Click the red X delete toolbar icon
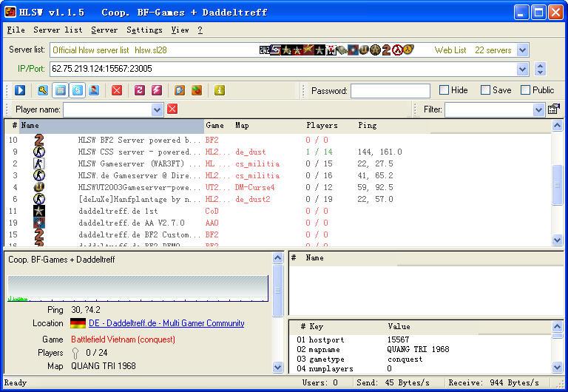The height and width of the screenshot is (392, 568). pyautogui.click(x=117, y=90)
